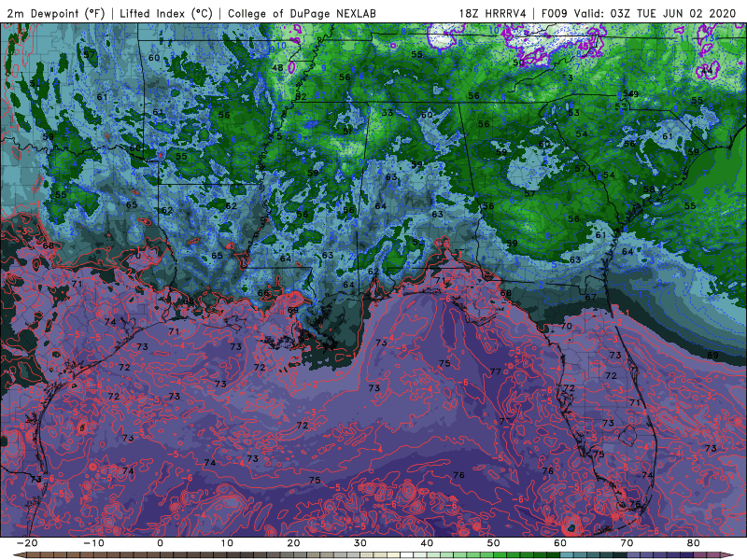
Task: Click the 20 label on the color scale
Action: [x=293, y=543]
